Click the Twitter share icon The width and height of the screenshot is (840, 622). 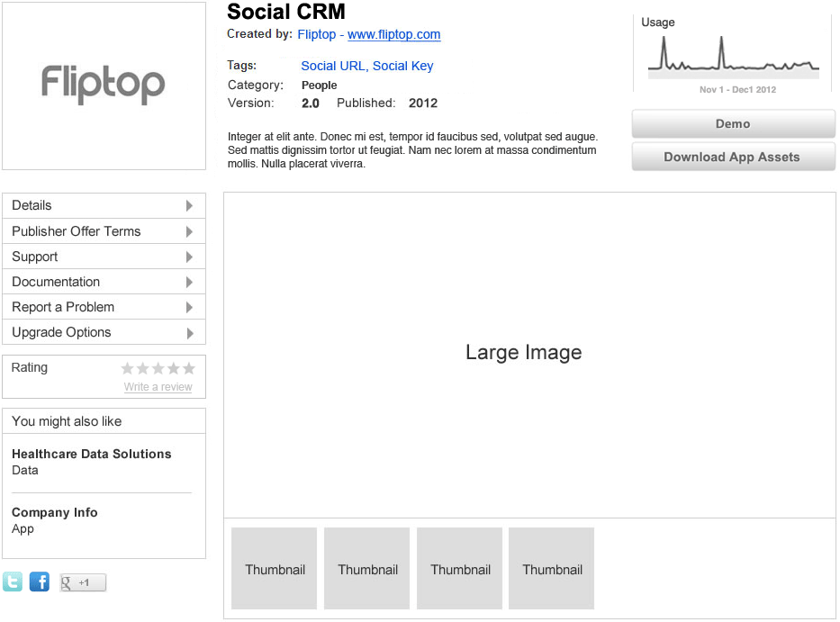13,581
